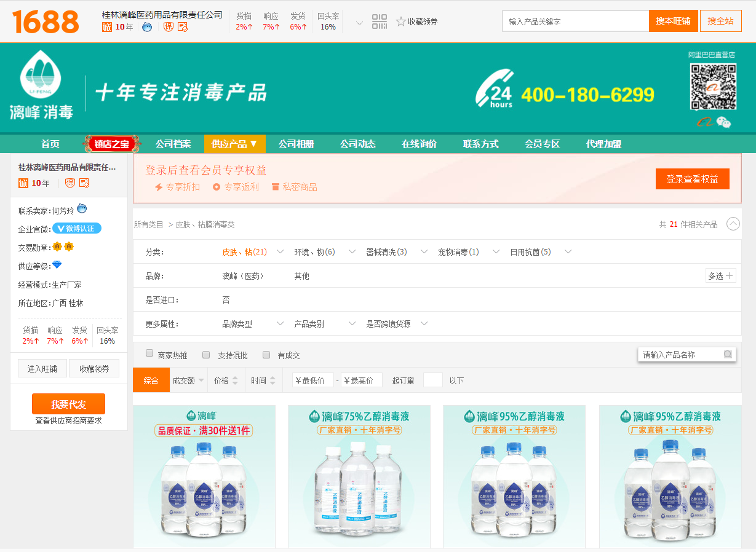756x552 pixels.
Task: Go to the 联系方式 tab
Action: (x=480, y=144)
